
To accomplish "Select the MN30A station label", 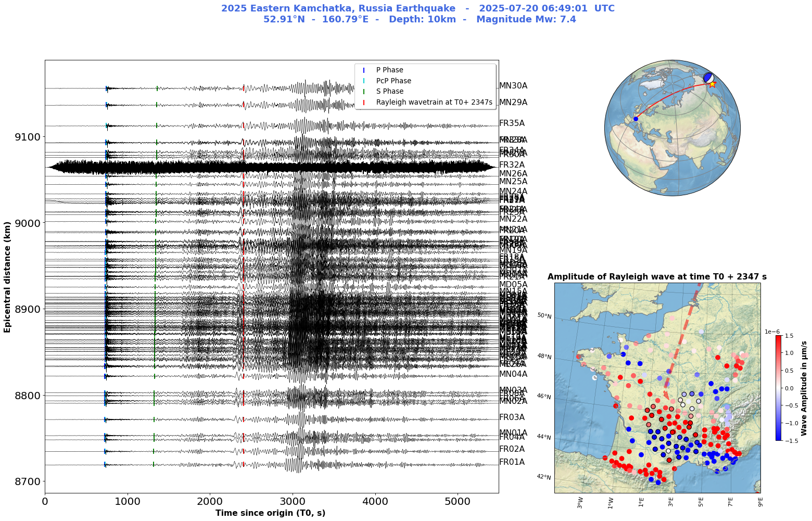I will 513,86.
